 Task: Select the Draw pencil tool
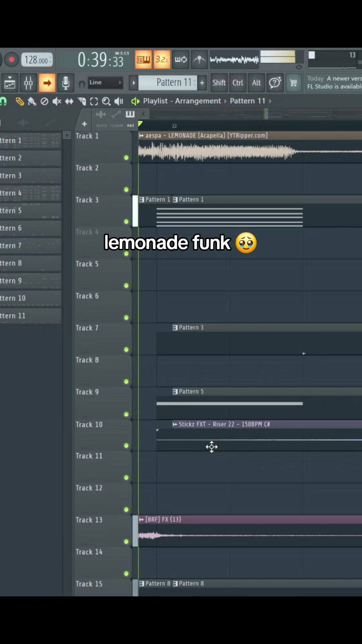[x=20, y=101]
